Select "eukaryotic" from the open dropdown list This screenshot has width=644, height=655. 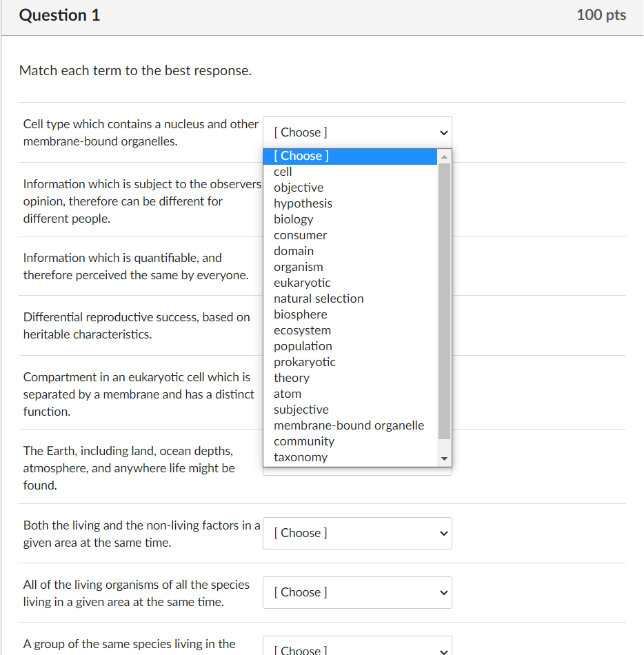pos(302,283)
